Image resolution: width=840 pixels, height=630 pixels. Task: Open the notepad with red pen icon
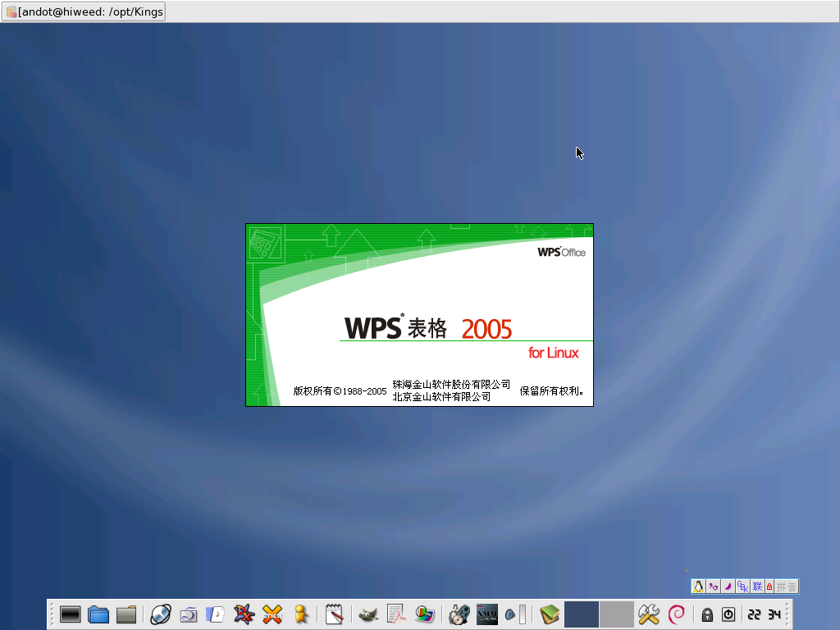[334, 614]
